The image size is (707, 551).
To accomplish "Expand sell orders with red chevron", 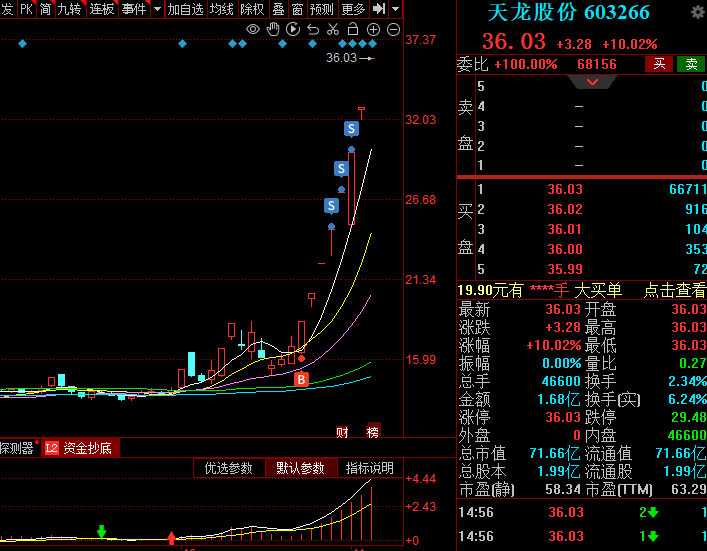I will click(592, 82).
